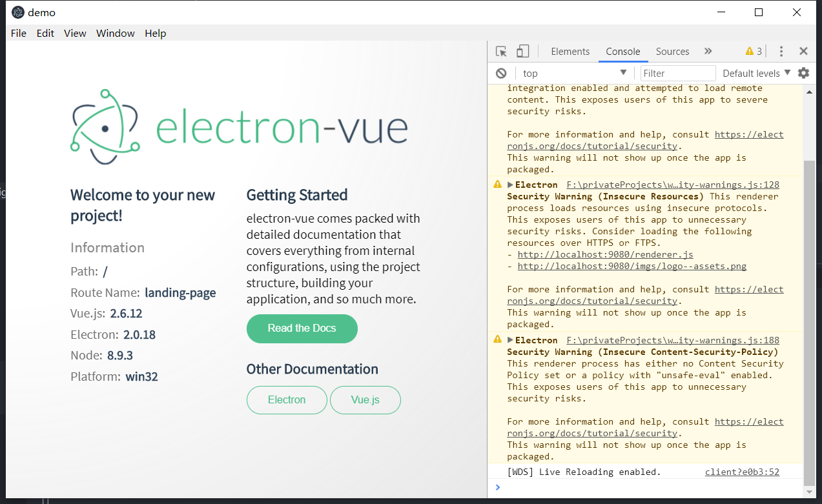822x504 pixels.
Task: Toggle the device toolbar icon
Action: point(523,52)
